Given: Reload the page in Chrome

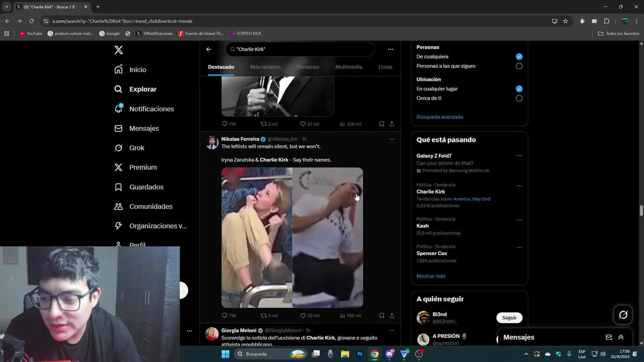Looking at the screenshot, I should 31,21.
